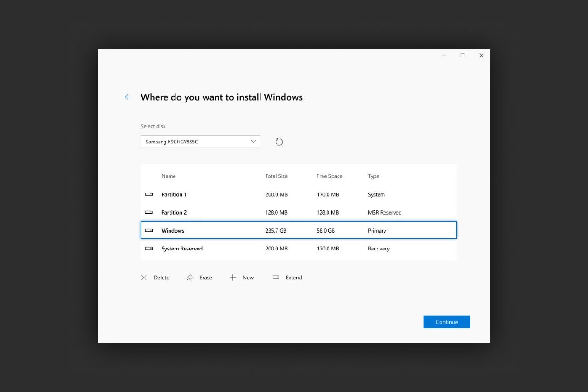Click the 200.0 MB total size of System Reserved

coord(276,249)
